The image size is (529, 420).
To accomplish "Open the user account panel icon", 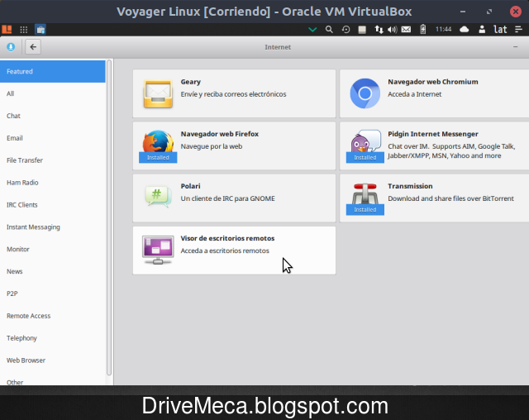I will [482, 30].
